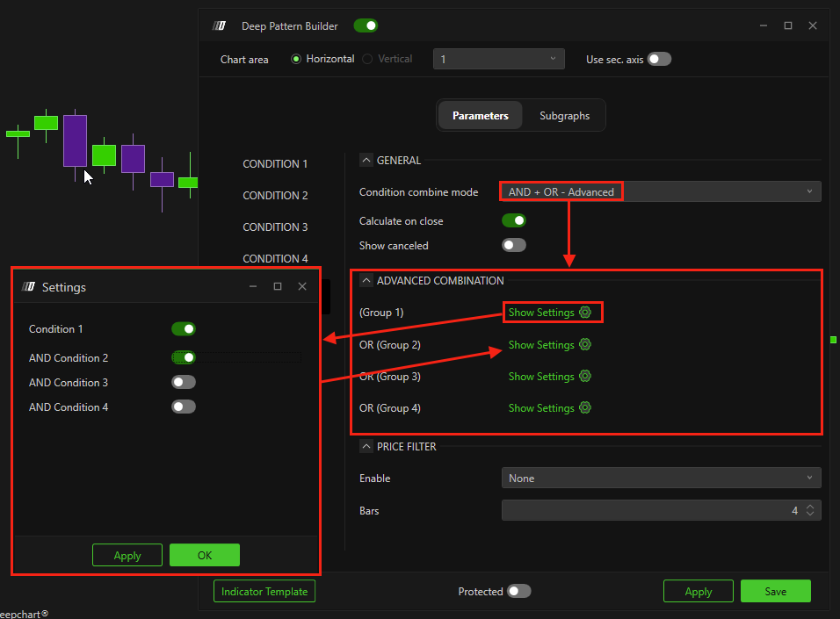
Task: Click the gear icon for OR (Group 3)
Action: coord(586,377)
